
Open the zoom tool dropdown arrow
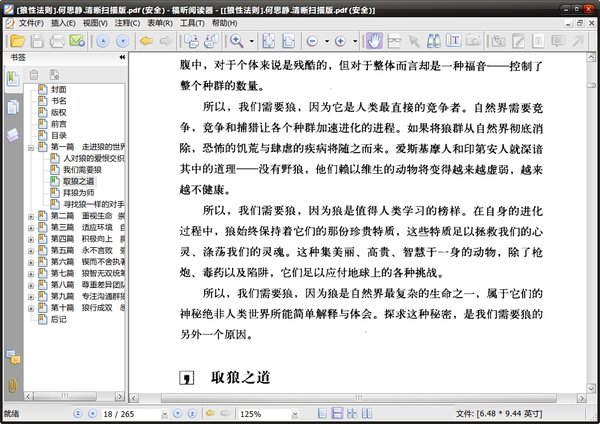[x=251, y=41]
